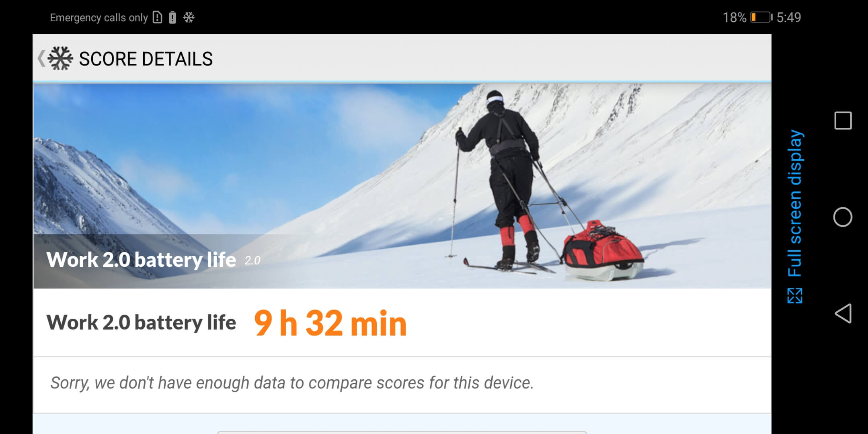Tap the Android recent apps square button
The image size is (868, 434).
[x=843, y=121]
